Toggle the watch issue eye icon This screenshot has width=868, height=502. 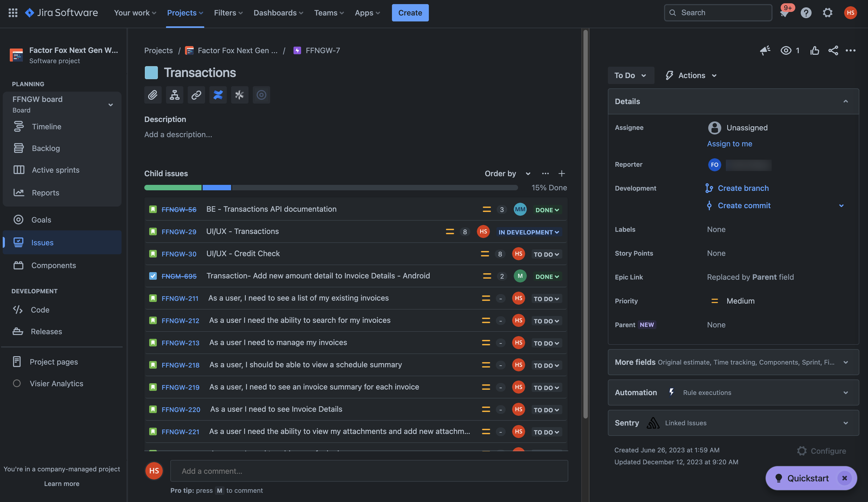click(x=786, y=51)
